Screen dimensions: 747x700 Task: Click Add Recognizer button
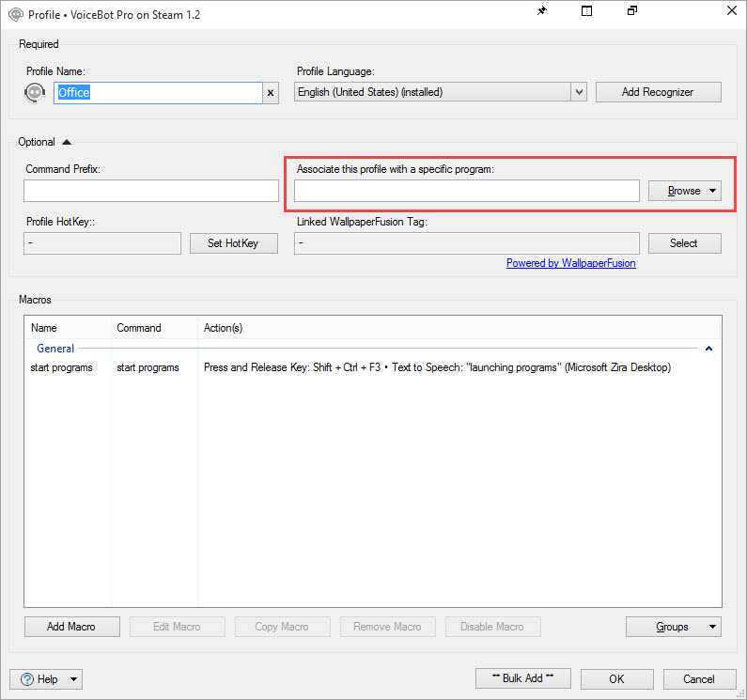(658, 92)
